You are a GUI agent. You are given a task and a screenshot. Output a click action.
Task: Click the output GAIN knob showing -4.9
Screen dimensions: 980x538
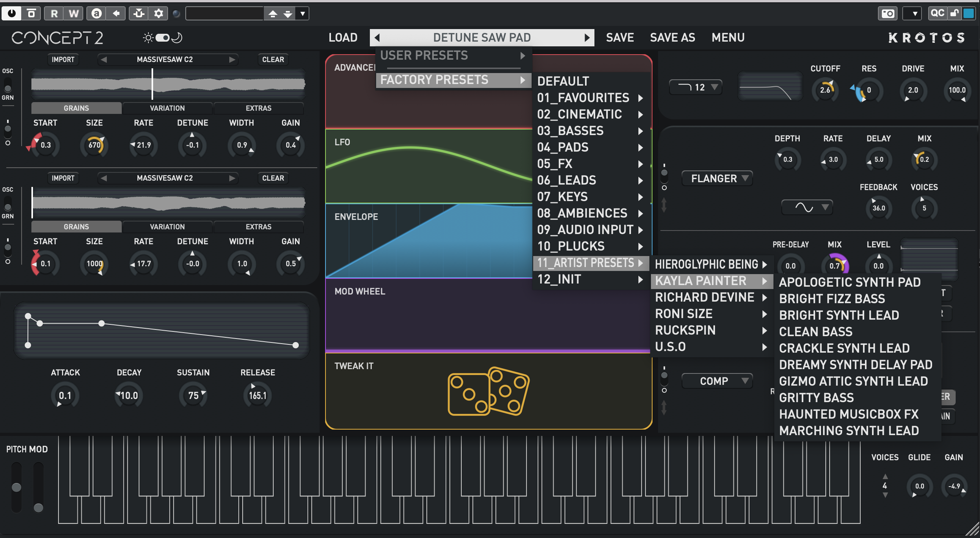(954, 486)
